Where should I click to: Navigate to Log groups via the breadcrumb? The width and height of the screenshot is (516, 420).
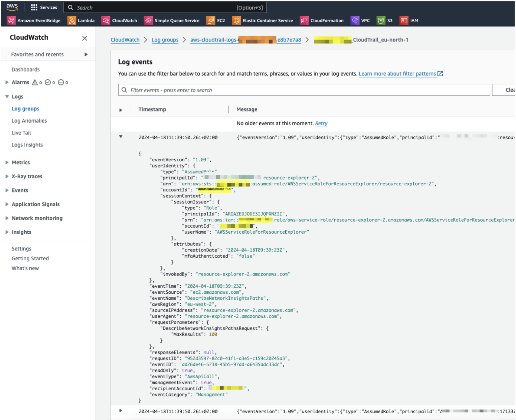(x=165, y=40)
